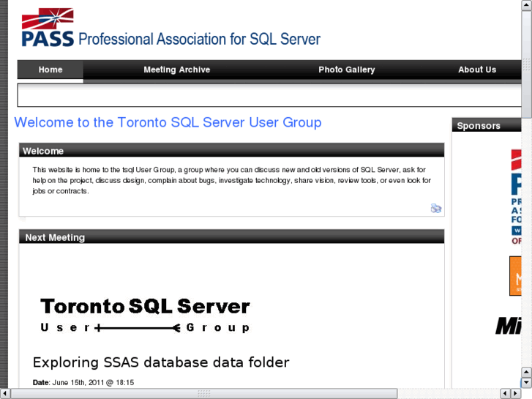Click the far-left horizontal scroll arrow
The height and width of the screenshot is (399, 532).
tap(5, 394)
